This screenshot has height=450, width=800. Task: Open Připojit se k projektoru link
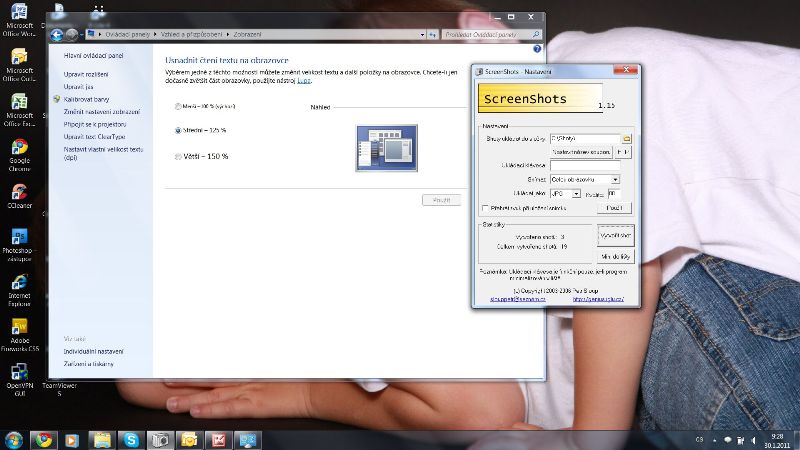pyautogui.click(x=94, y=124)
